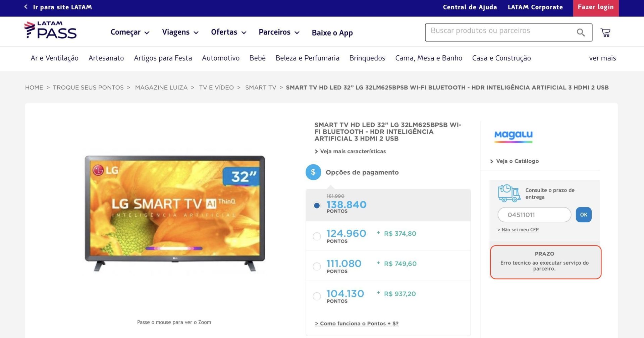The height and width of the screenshot is (338, 644).
Task: Go to TV E VÍDEO breadcrumb
Action: (216, 88)
